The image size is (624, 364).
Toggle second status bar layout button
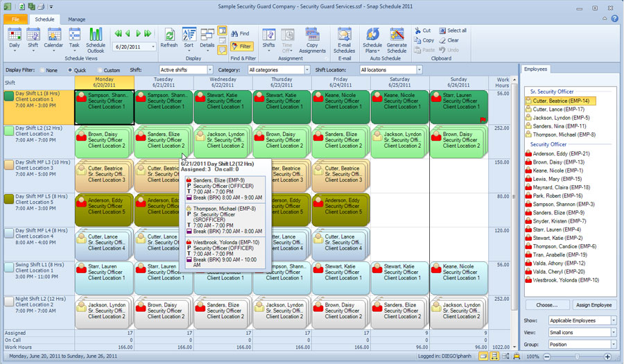coord(494,356)
